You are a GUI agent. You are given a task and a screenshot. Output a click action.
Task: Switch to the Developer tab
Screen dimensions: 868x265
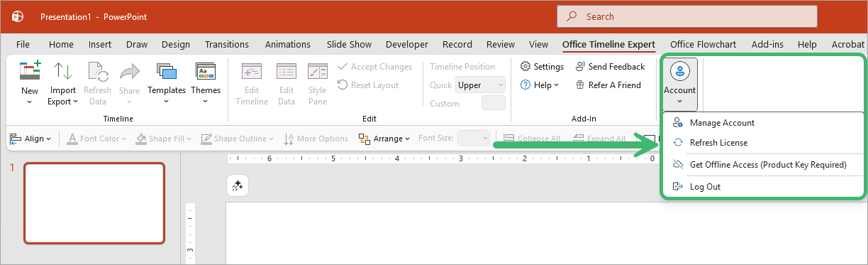[x=407, y=44]
